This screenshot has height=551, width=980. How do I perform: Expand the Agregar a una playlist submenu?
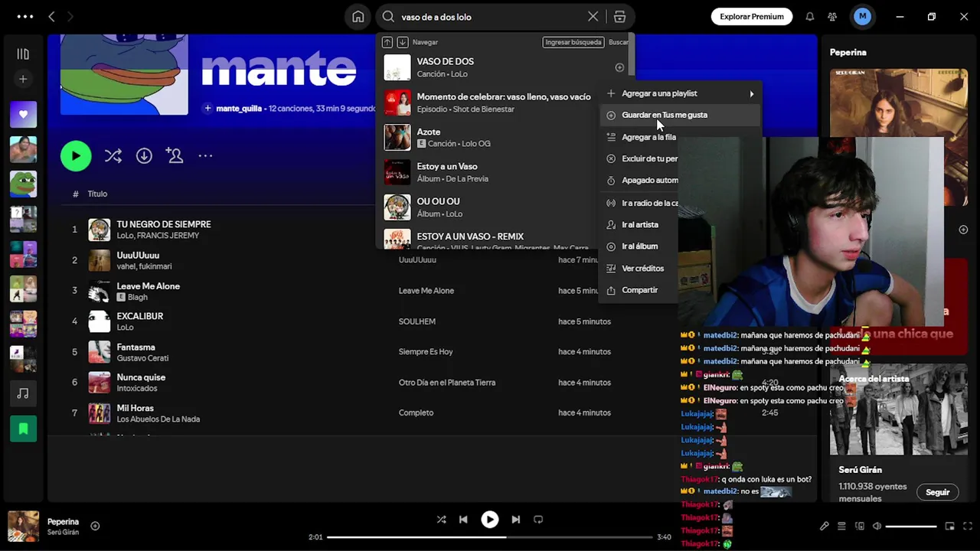pos(681,93)
